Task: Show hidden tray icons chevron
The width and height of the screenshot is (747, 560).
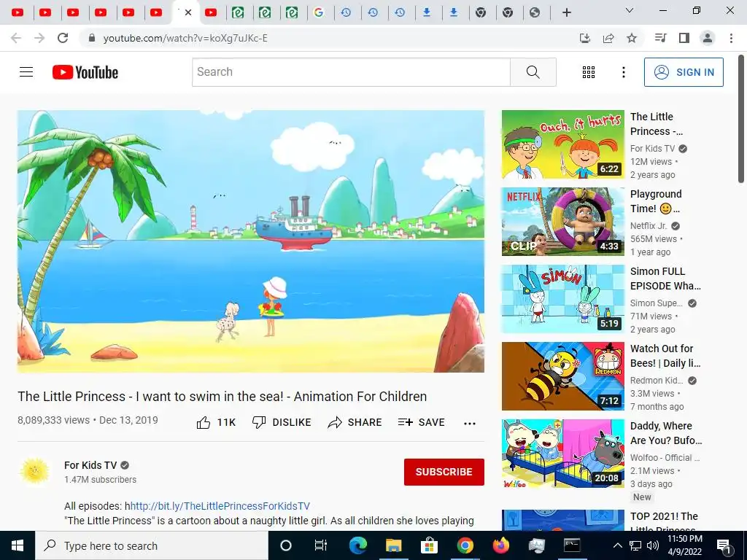Action: pyautogui.click(x=617, y=545)
